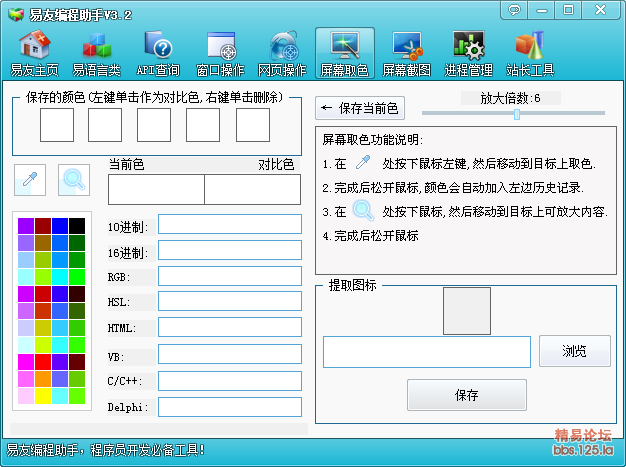Screen dimensions: 626x467
Task: Click the icon file path field
Action: [x=427, y=352]
